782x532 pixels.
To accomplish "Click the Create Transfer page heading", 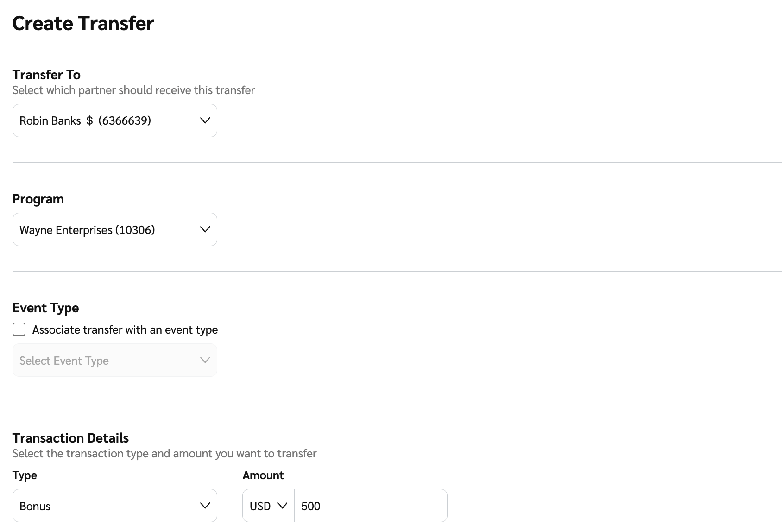I will (83, 24).
